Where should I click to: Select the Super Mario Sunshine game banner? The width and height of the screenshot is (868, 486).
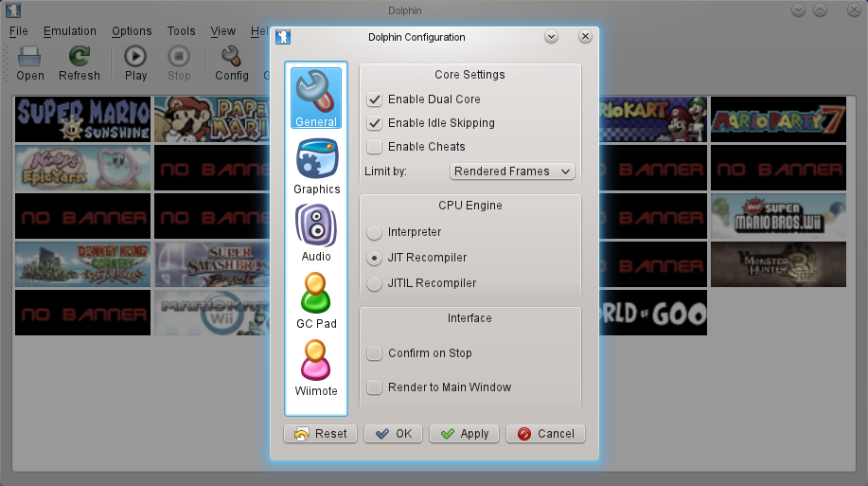[83, 118]
